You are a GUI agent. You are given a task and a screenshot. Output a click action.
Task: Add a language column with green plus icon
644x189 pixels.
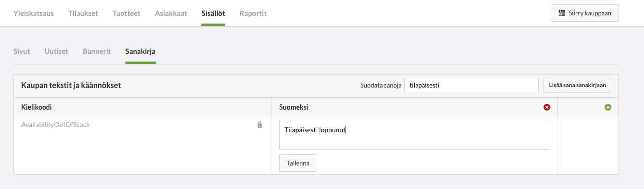[x=608, y=107]
